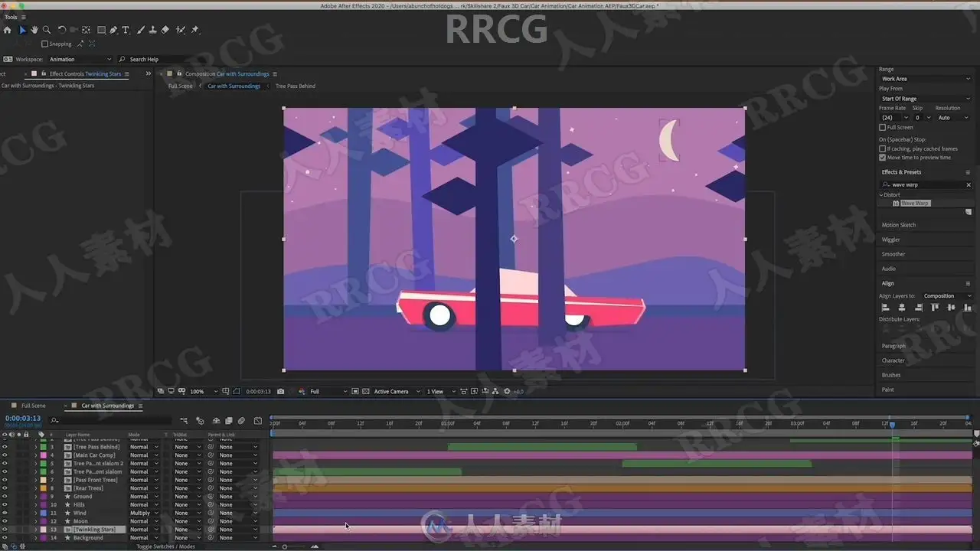Go to Tree Pass Behind in breadcrumb
This screenshot has height=551, width=980.
(296, 86)
